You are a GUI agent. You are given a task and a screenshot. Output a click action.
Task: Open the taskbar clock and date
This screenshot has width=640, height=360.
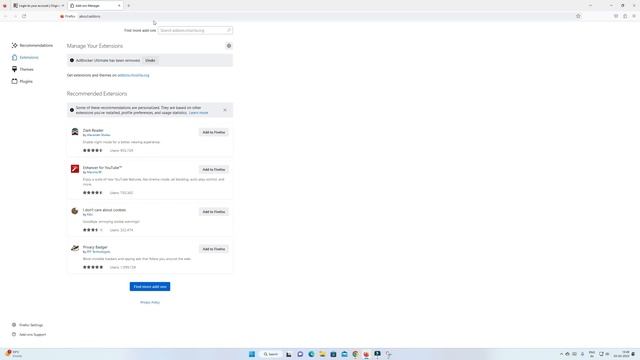coord(622,354)
